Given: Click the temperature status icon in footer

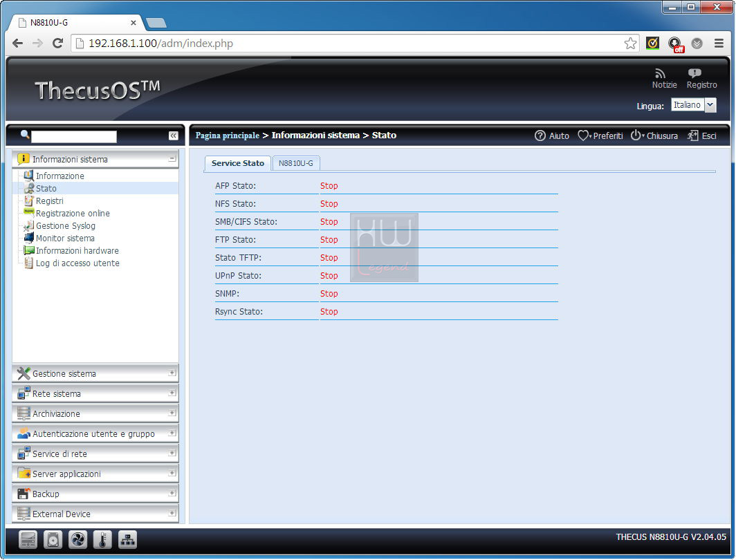Looking at the screenshot, I should tap(102, 540).
